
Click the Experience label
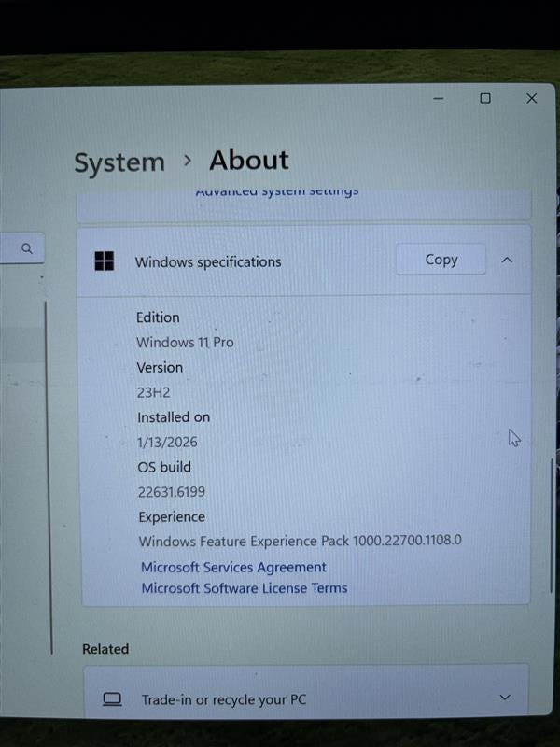172,517
